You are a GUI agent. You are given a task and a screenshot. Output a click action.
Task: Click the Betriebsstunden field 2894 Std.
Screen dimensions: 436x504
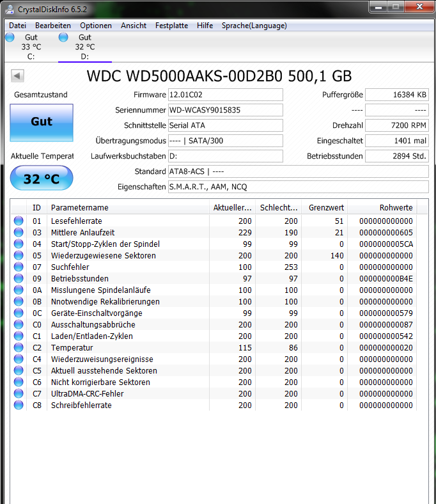point(397,156)
